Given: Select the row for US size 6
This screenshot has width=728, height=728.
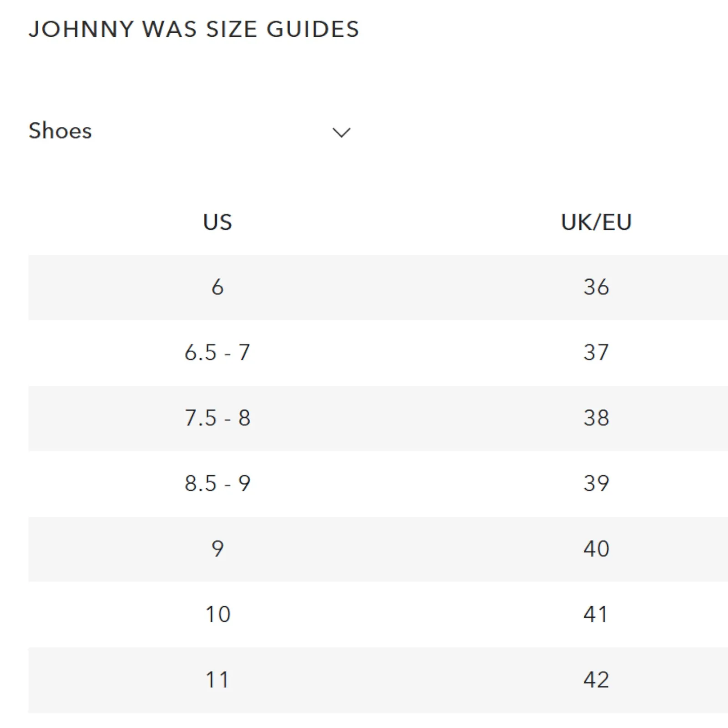Looking at the screenshot, I should (218, 287).
